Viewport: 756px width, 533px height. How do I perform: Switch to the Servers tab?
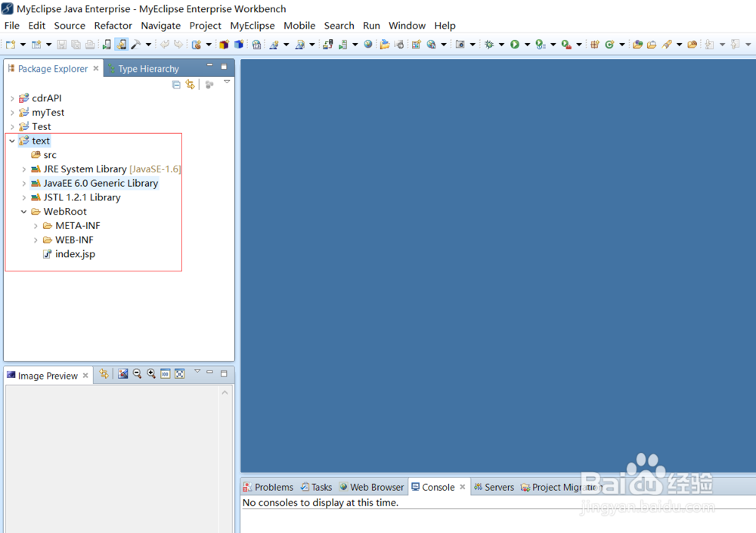(x=494, y=487)
